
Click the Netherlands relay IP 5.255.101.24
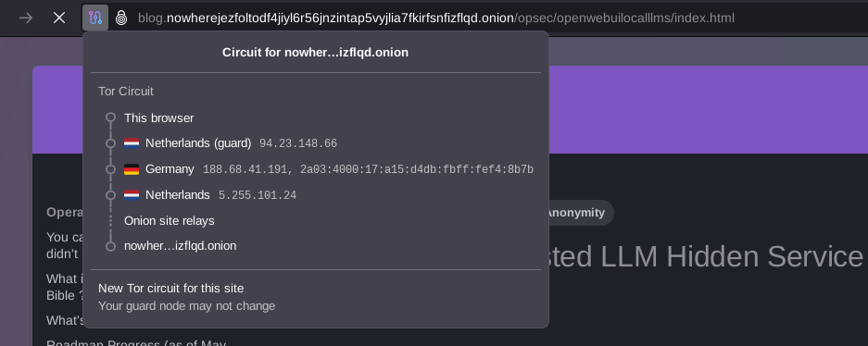point(258,195)
